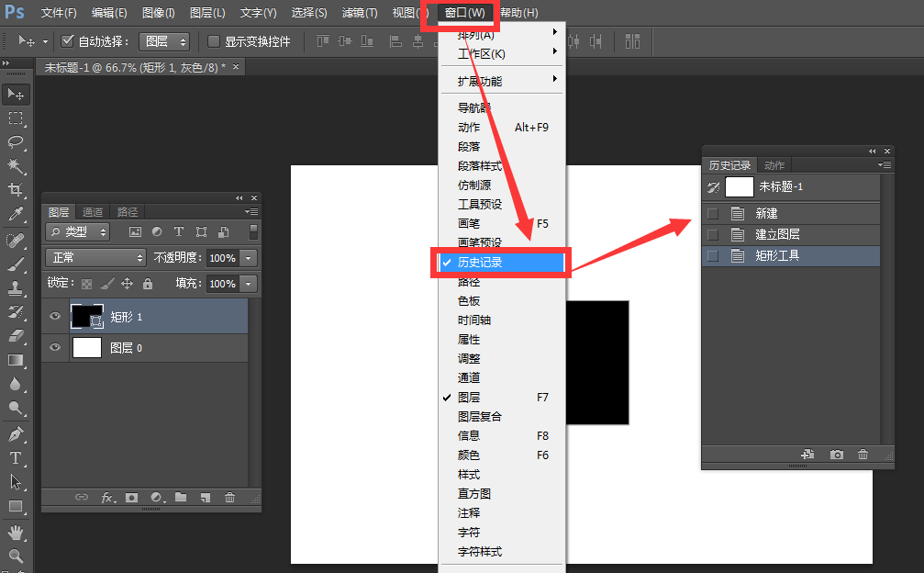Screen dimensions: 924x573
Task: Create a new layer group folder
Action: pos(181,498)
